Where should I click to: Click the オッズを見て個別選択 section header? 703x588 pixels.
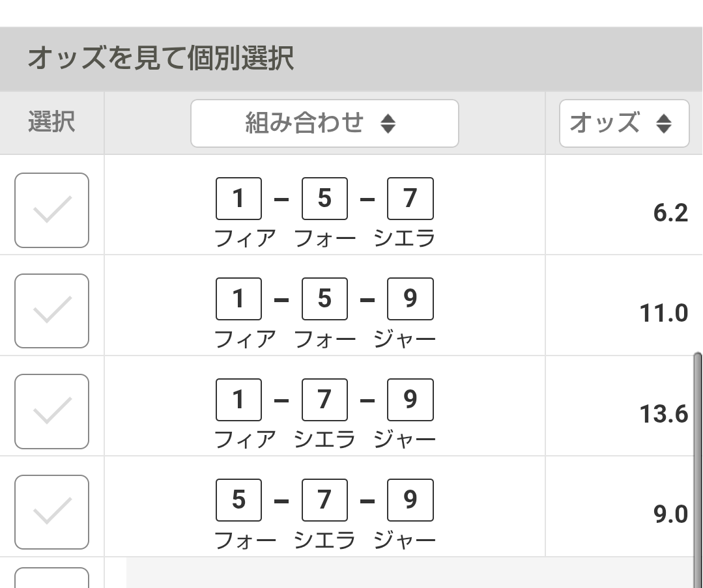pos(160,59)
